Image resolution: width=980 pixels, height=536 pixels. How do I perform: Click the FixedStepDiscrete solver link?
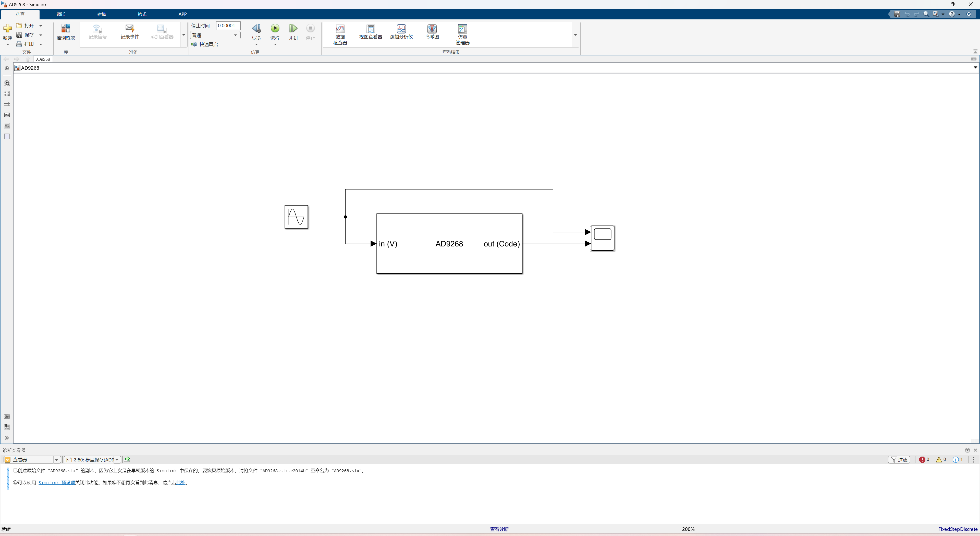[x=958, y=529]
